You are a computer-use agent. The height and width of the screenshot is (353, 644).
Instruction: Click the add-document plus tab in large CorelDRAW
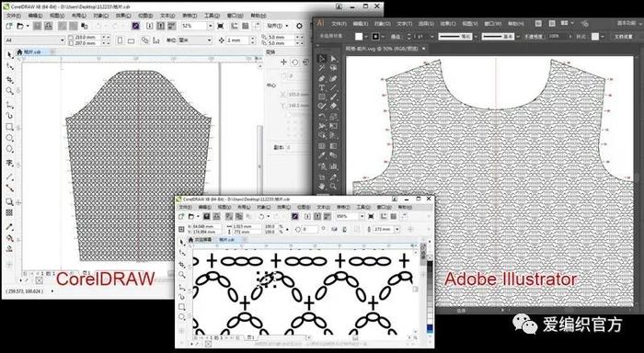click(x=52, y=51)
